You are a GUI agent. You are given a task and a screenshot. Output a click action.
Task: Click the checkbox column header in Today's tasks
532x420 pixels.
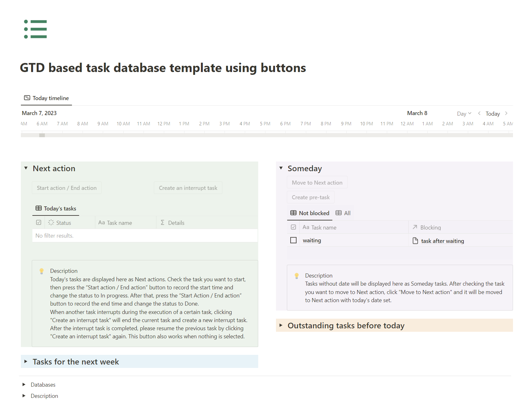(x=39, y=222)
